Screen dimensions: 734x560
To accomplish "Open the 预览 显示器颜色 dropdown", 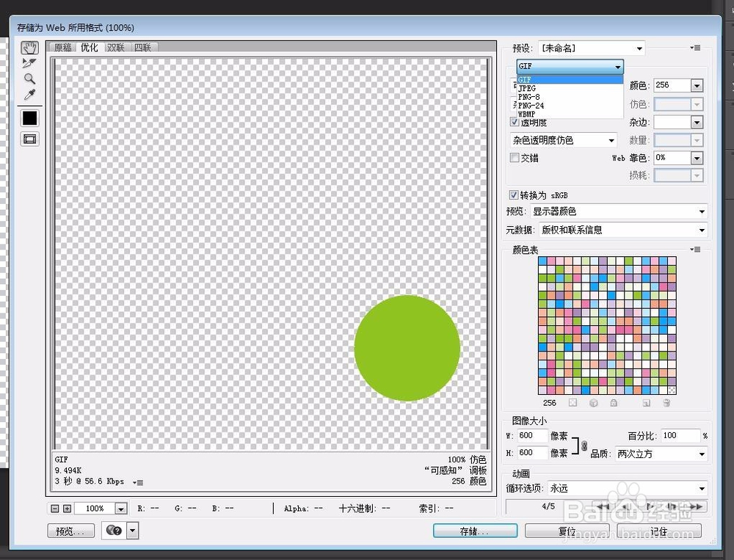I will tap(619, 211).
